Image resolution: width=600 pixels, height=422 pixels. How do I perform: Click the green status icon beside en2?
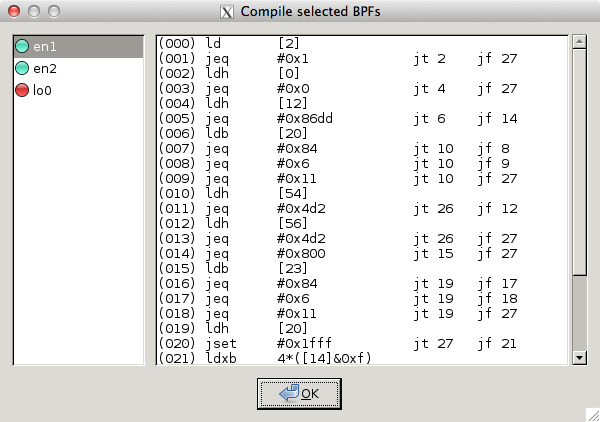coord(22,69)
